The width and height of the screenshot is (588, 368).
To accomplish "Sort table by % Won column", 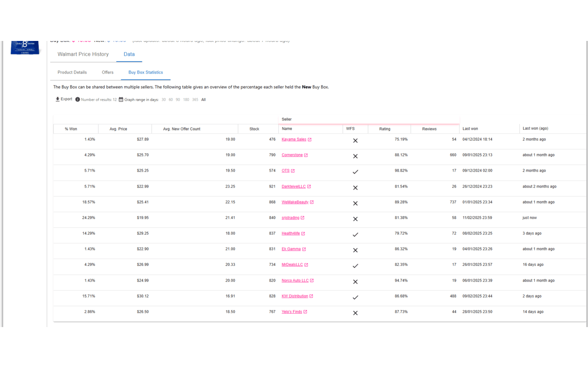I will click(71, 129).
